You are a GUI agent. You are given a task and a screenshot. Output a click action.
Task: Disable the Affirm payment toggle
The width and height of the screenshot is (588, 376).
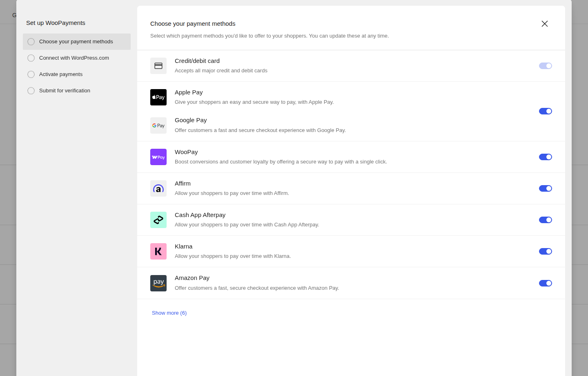click(546, 188)
